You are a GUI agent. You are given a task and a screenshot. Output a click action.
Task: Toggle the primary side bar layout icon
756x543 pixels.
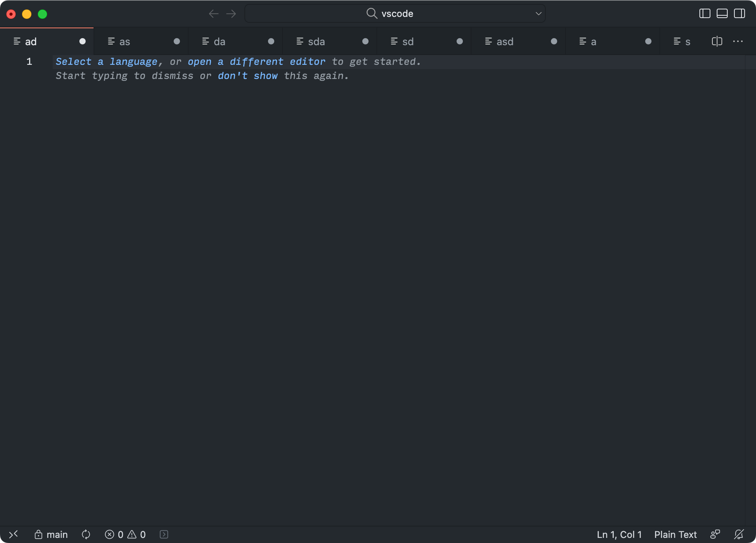(705, 14)
